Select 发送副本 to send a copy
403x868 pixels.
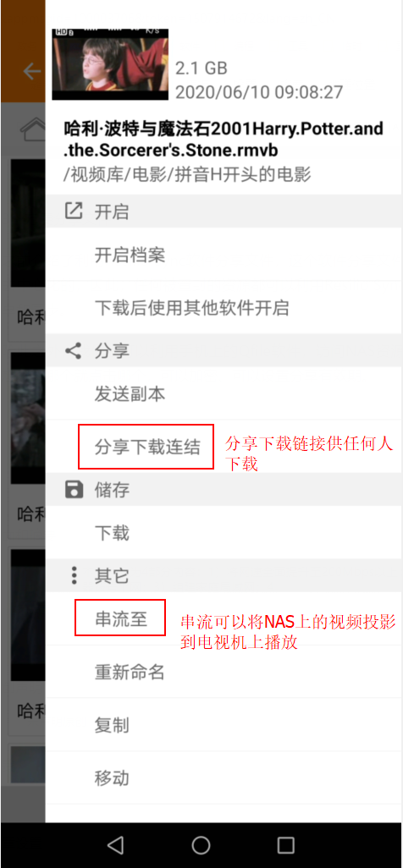224,394
